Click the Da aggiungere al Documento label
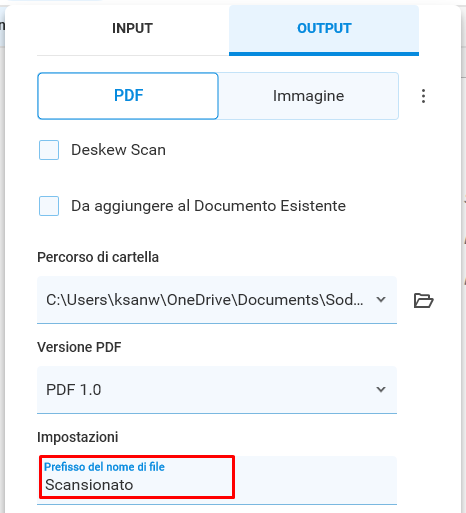Screen dimensions: 466x513 pos(208,206)
